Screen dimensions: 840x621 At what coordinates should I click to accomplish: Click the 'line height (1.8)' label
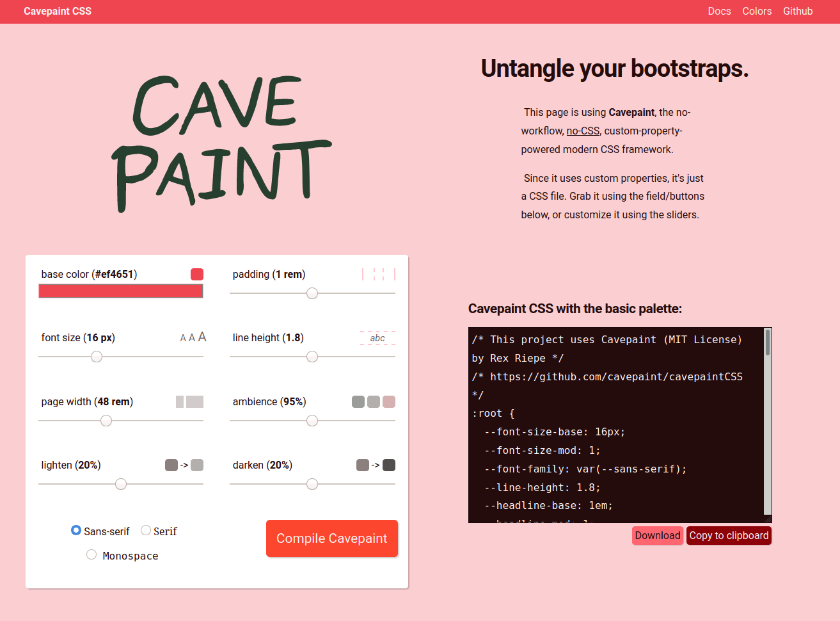268,337
